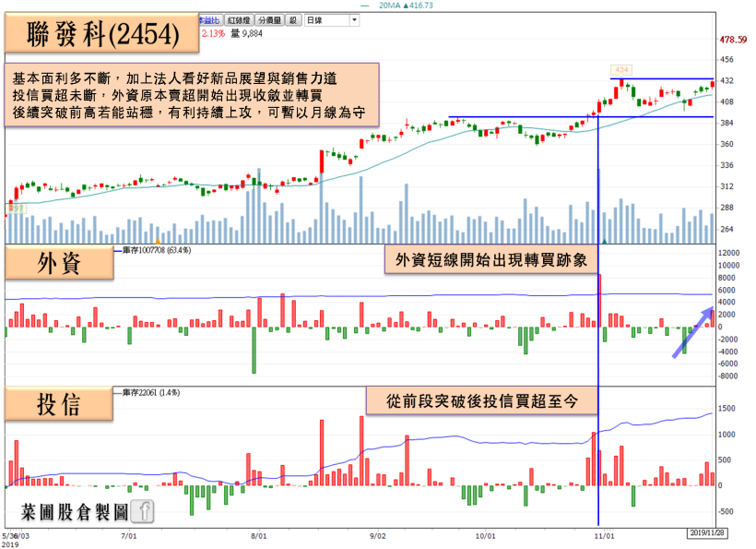Click the 434 high price label
The height and width of the screenshot is (549, 756).
click(x=621, y=70)
